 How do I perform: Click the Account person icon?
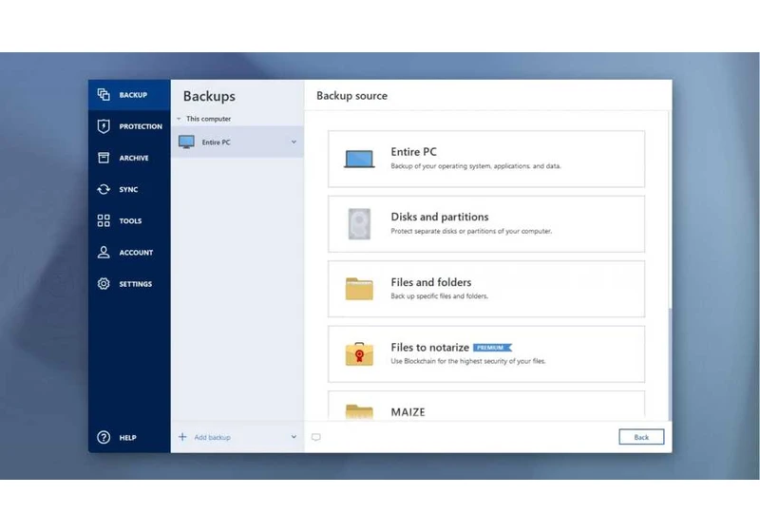click(x=104, y=252)
